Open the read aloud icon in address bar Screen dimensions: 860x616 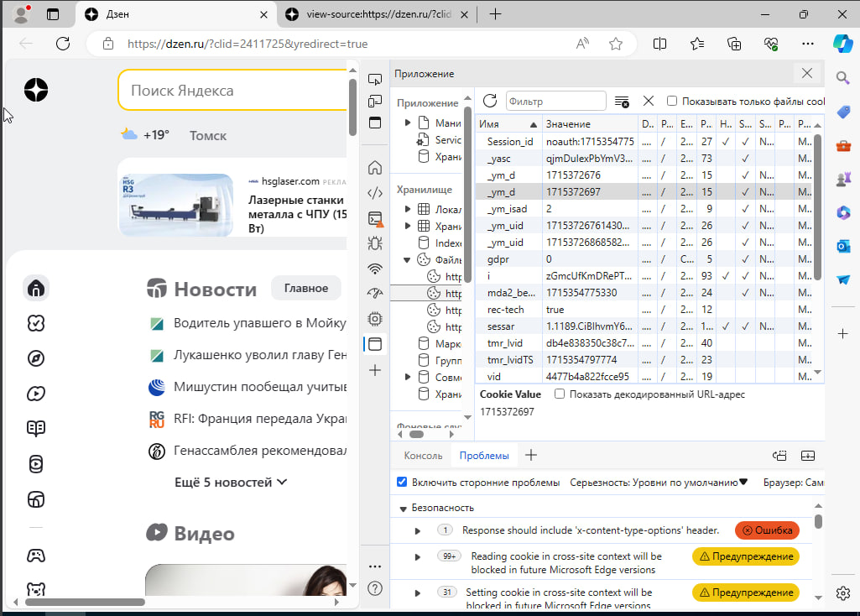click(x=582, y=44)
